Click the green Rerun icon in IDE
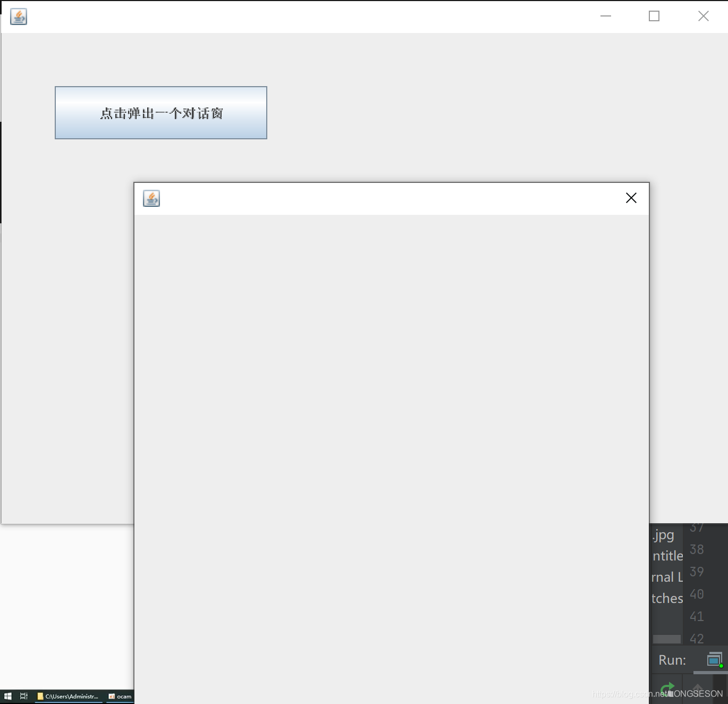728x704 pixels. pyautogui.click(x=667, y=690)
